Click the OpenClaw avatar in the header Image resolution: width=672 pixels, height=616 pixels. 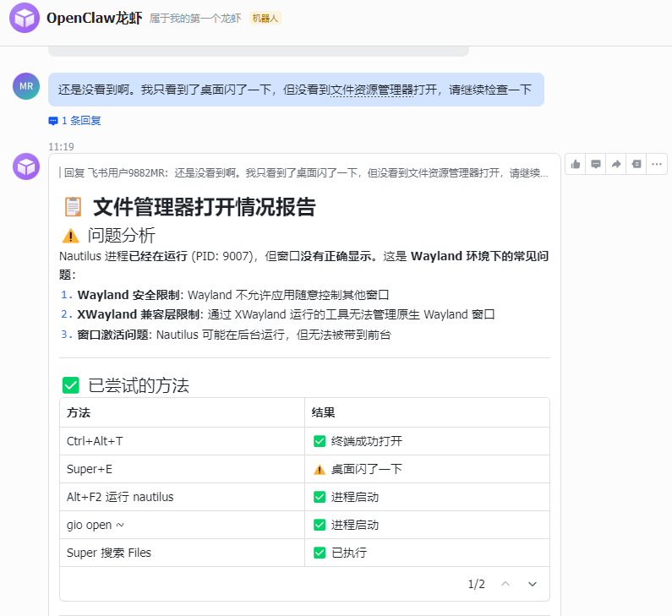click(x=25, y=18)
